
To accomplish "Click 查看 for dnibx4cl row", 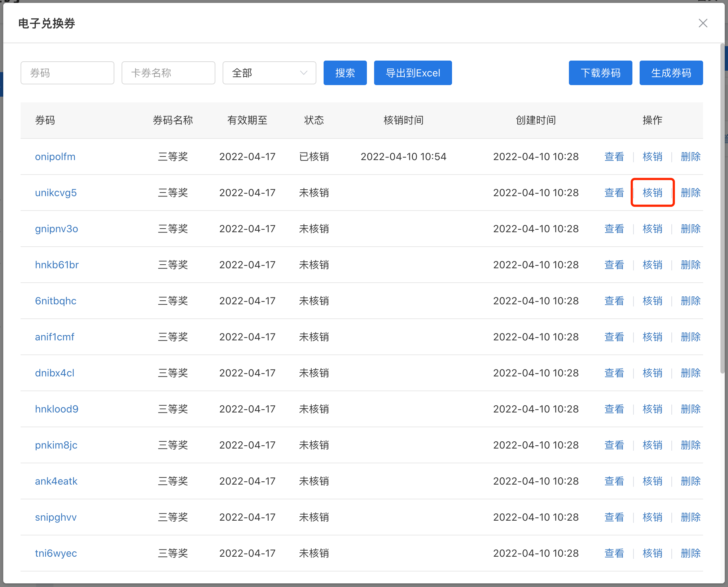I will (x=614, y=373).
